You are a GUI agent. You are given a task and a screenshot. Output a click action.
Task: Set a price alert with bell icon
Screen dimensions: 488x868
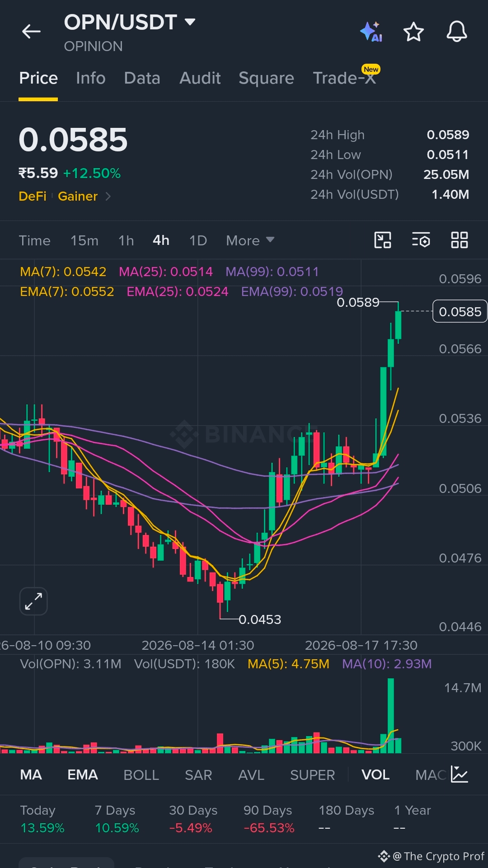pos(457,32)
